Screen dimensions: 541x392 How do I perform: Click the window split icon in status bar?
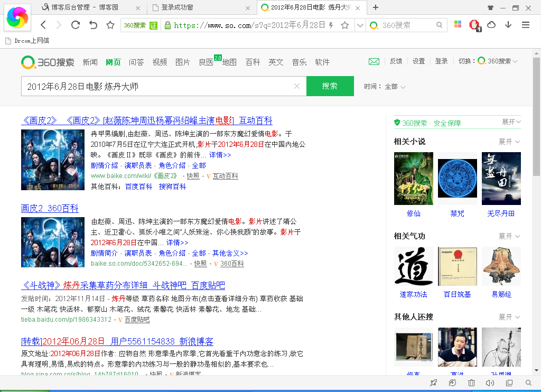tap(509, 382)
